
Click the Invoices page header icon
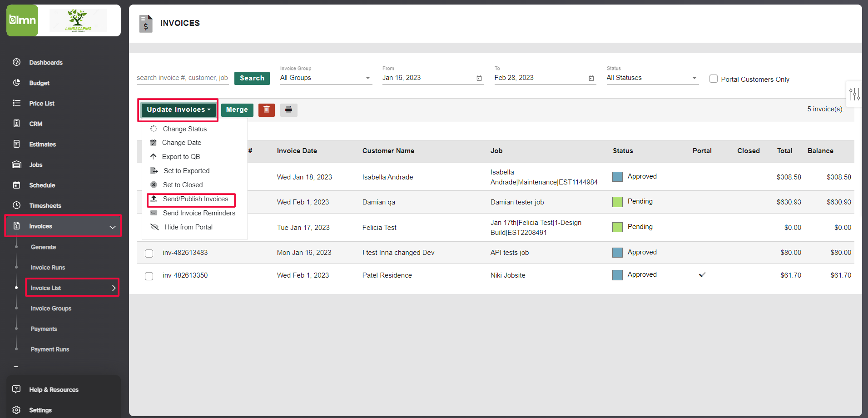coord(146,24)
